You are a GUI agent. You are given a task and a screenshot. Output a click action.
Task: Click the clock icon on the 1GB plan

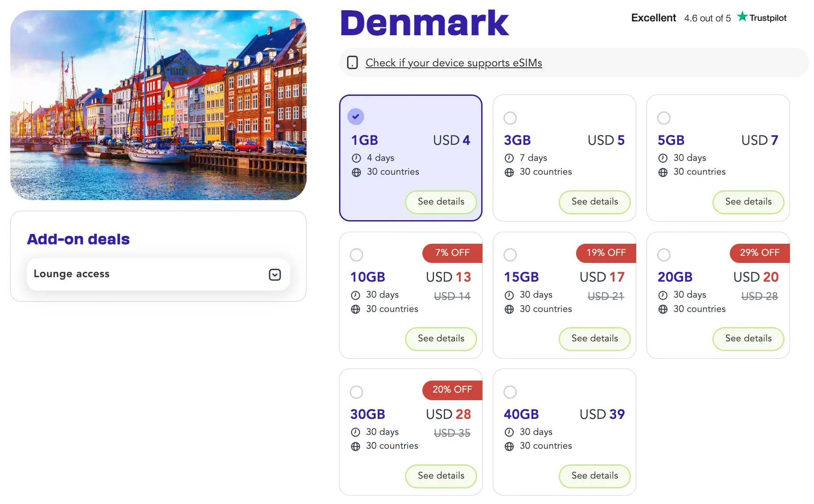coord(356,158)
